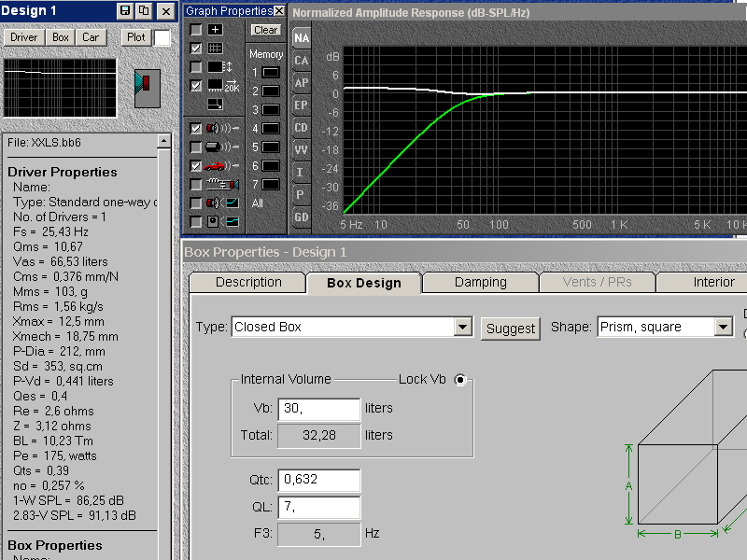Screen dimensions: 747x560
Task: Enable the cursor crosshair checkbox
Action: [196, 30]
